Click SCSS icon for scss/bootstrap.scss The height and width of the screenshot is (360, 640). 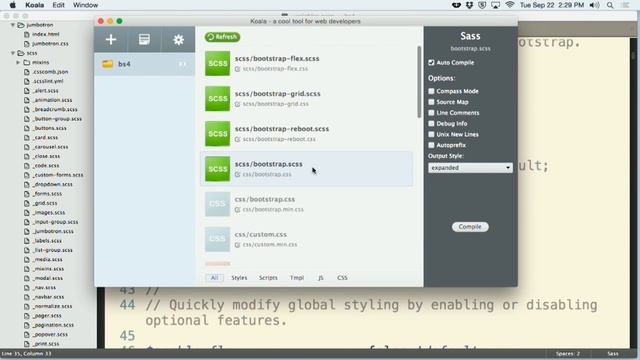coord(217,169)
